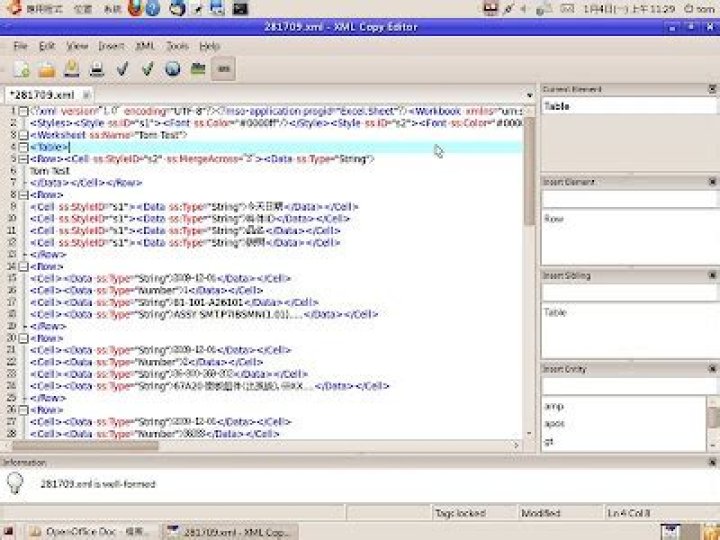The width and height of the screenshot is (720, 540).
Task: Select amp in the Insert Entity list
Action: pyautogui.click(x=553, y=406)
